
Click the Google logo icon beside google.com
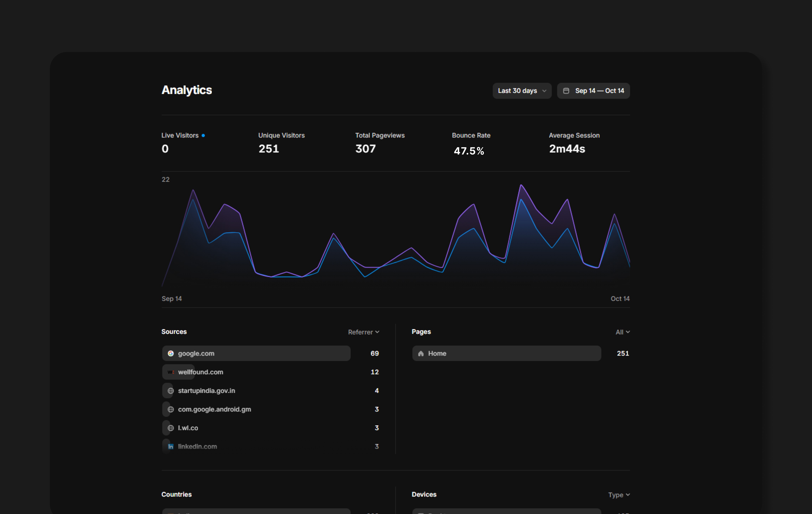click(171, 353)
